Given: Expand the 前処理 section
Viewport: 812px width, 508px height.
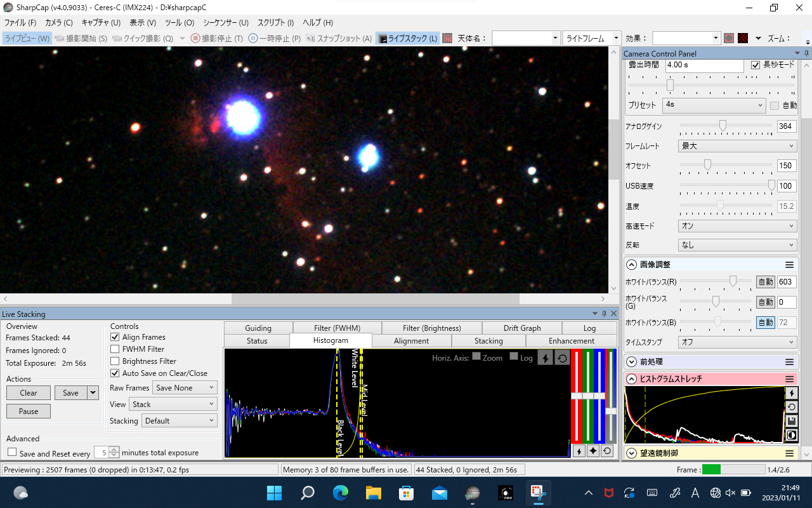Looking at the screenshot, I should tap(631, 362).
